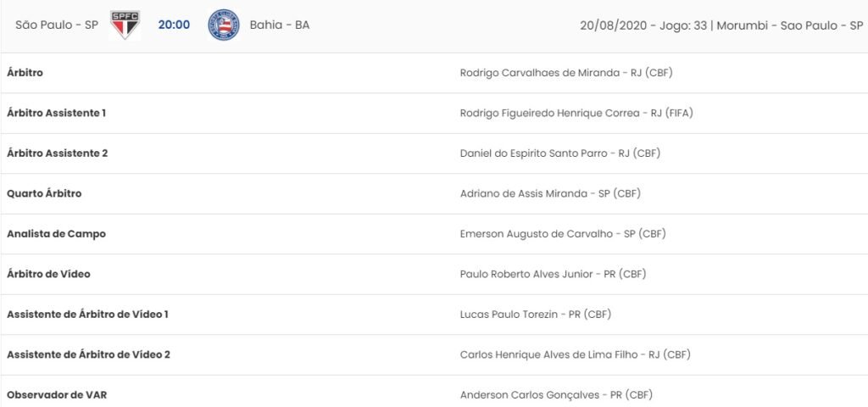Image resolution: width=868 pixels, height=407 pixels.
Task: Select the Árbitro Assistente 2 label
Action: tap(57, 153)
